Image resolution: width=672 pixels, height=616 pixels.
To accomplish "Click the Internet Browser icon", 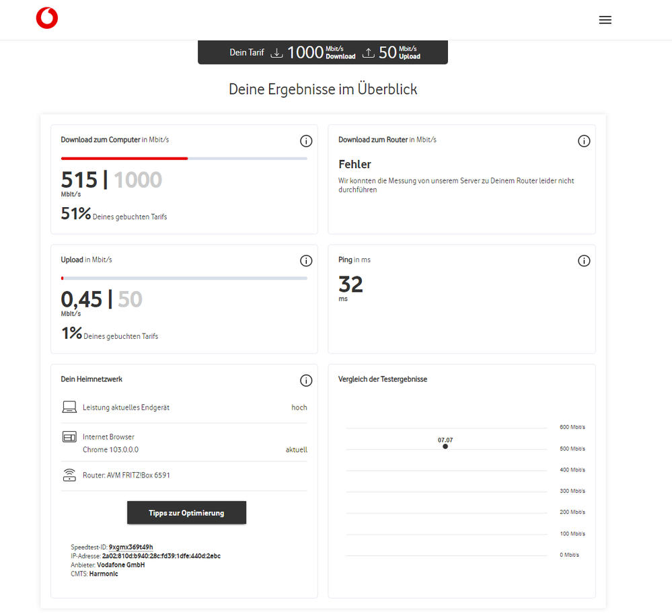I will pos(69,437).
